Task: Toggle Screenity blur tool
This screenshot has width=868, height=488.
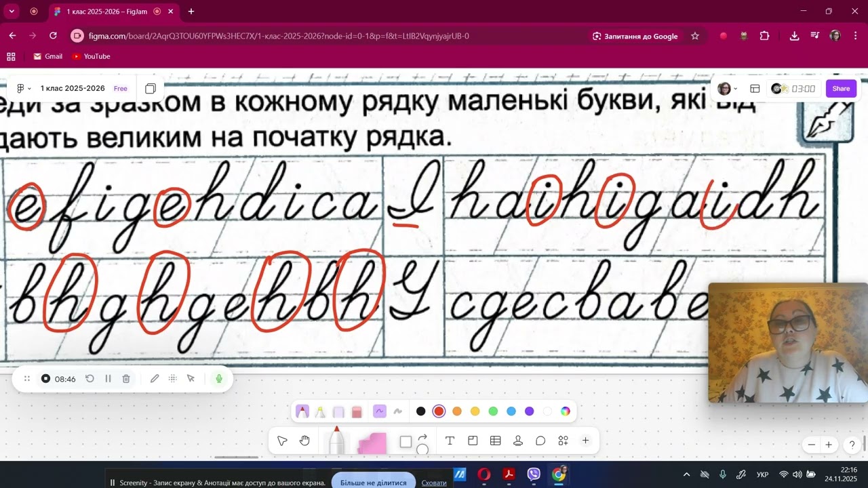Action: (173, 379)
